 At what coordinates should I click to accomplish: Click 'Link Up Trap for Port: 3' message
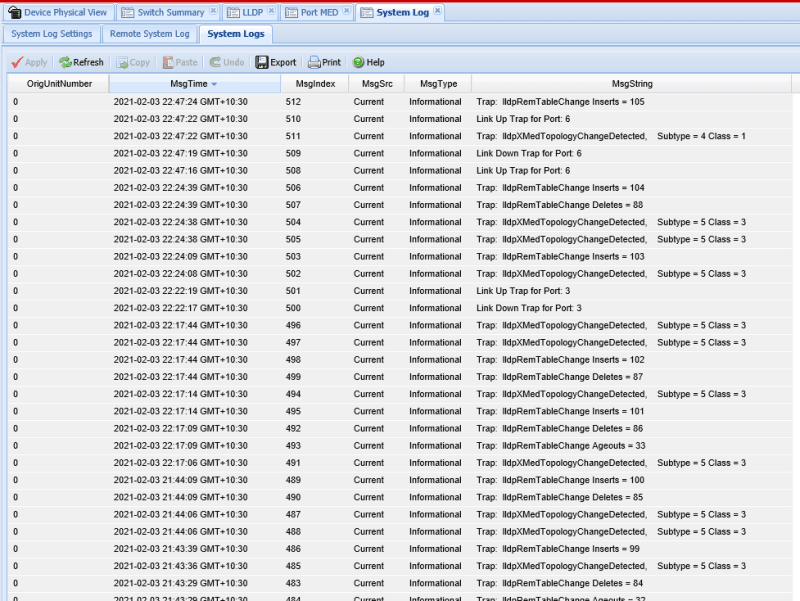tap(523, 291)
